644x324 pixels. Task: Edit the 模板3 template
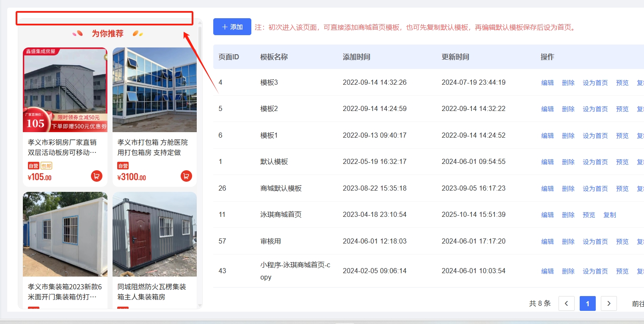click(x=547, y=83)
